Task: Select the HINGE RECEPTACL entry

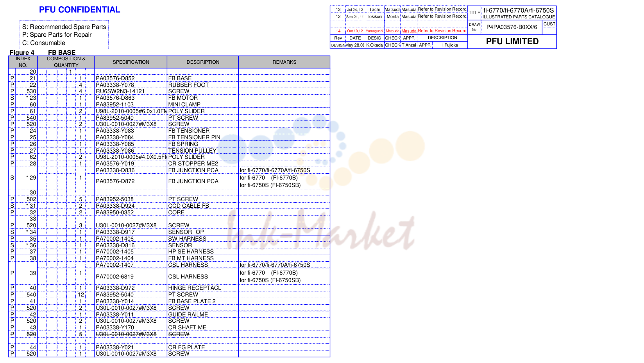Action: click(x=195, y=288)
